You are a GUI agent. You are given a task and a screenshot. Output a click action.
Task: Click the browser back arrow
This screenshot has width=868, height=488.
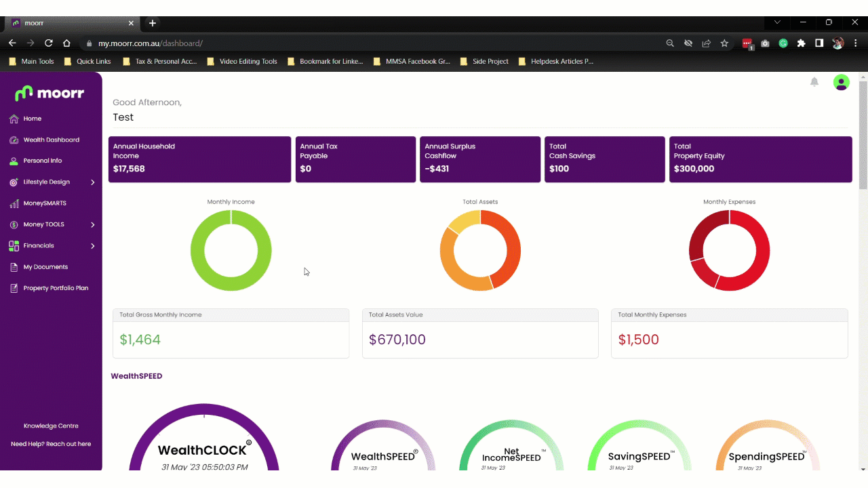click(x=12, y=43)
